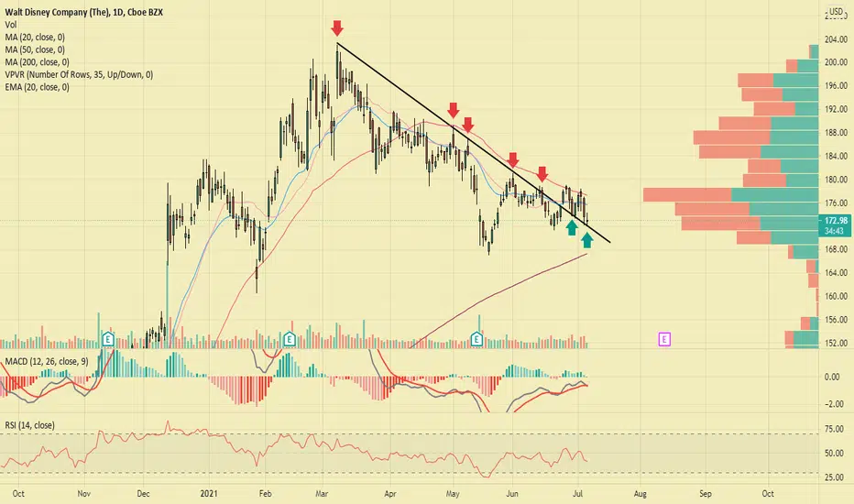Click the 2021 label on time axis
This screenshot has width=854, height=504.
(209, 494)
